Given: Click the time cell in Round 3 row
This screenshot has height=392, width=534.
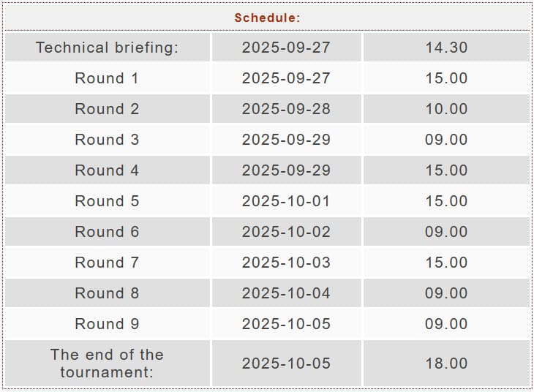Looking at the screenshot, I should [x=446, y=140].
